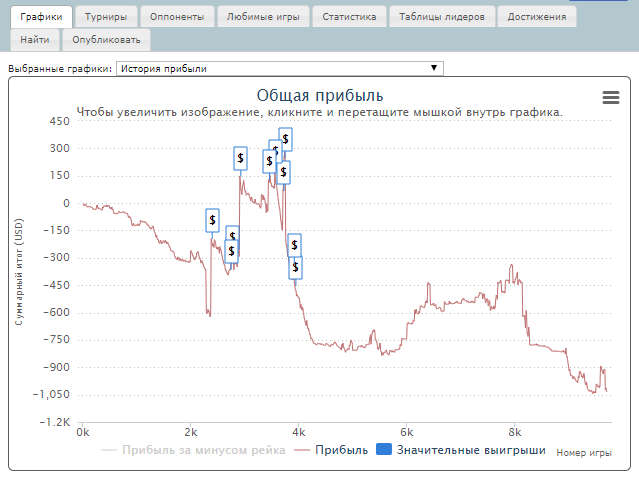Viewport: 639px width, 479px height.
Task: Select the Графики tab
Action: click(x=41, y=17)
